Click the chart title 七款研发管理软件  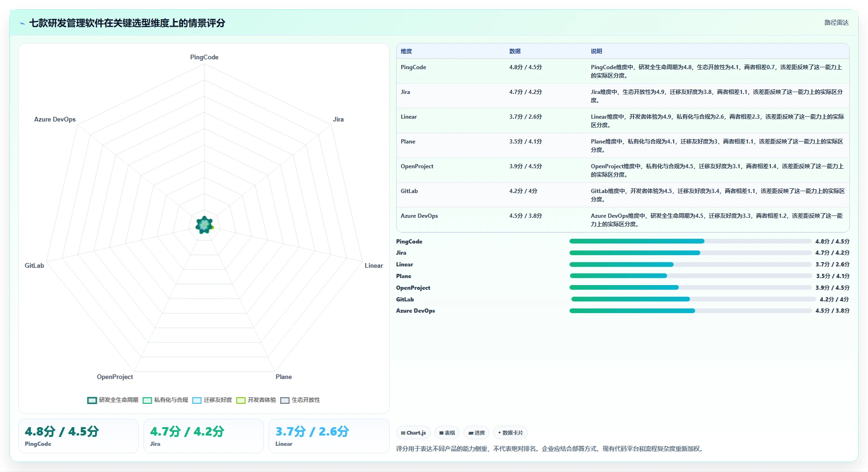click(127, 23)
